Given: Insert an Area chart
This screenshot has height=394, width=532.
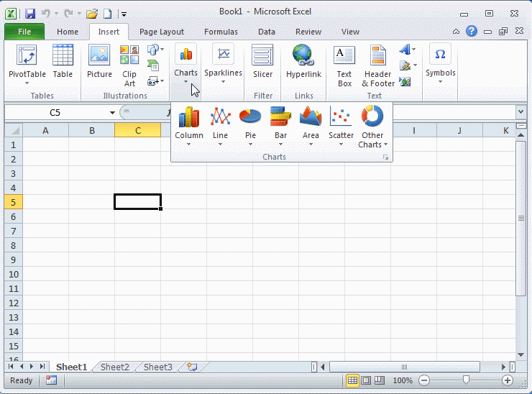Looking at the screenshot, I should (311, 124).
